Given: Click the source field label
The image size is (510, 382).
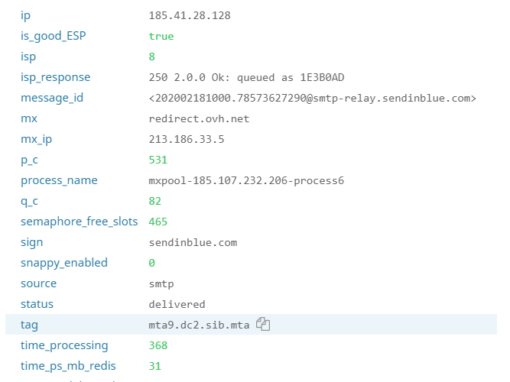Looking at the screenshot, I should 38,284.
